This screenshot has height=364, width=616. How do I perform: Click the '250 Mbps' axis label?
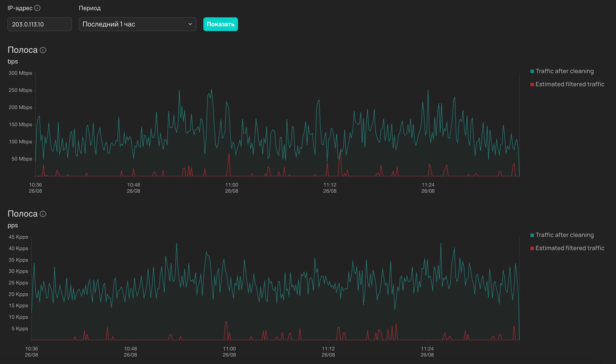tap(20, 90)
